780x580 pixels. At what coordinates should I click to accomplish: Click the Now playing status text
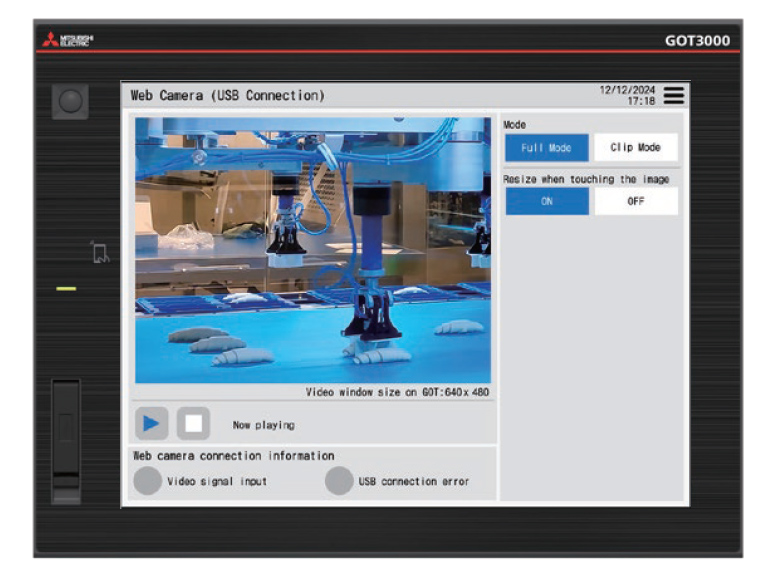pyautogui.click(x=264, y=425)
